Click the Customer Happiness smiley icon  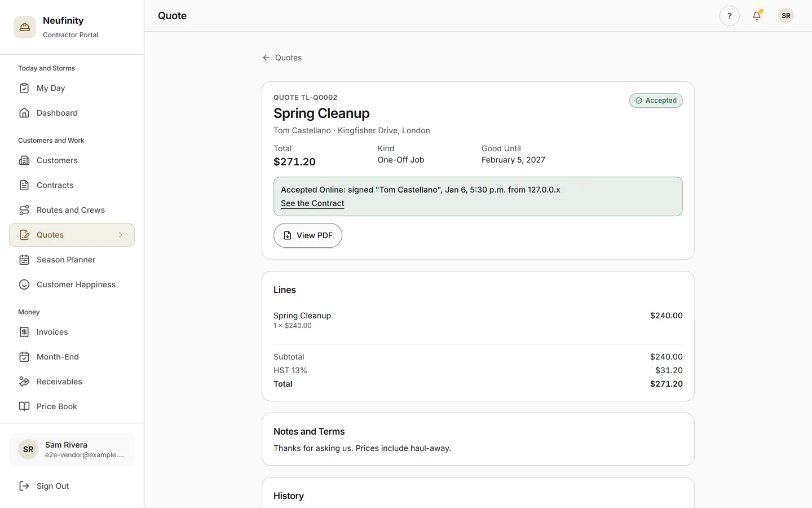click(x=24, y=284)
